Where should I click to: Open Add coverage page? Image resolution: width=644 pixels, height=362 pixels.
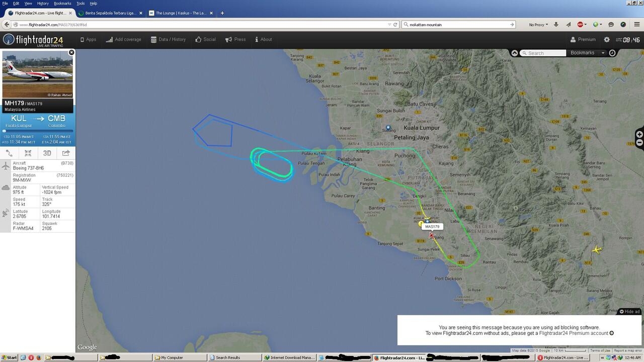tap(123, 39)
